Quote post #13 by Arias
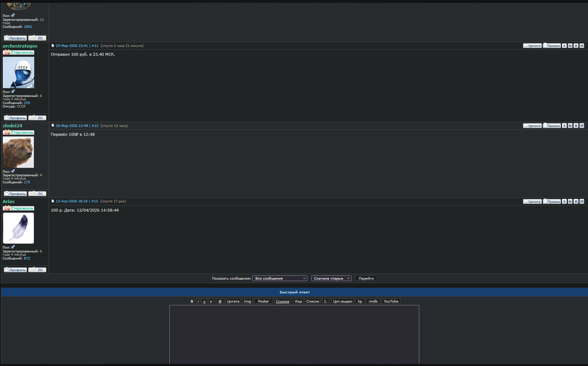Image resolution: width=588 pixels, height=366 pixels. click(532, 202)
